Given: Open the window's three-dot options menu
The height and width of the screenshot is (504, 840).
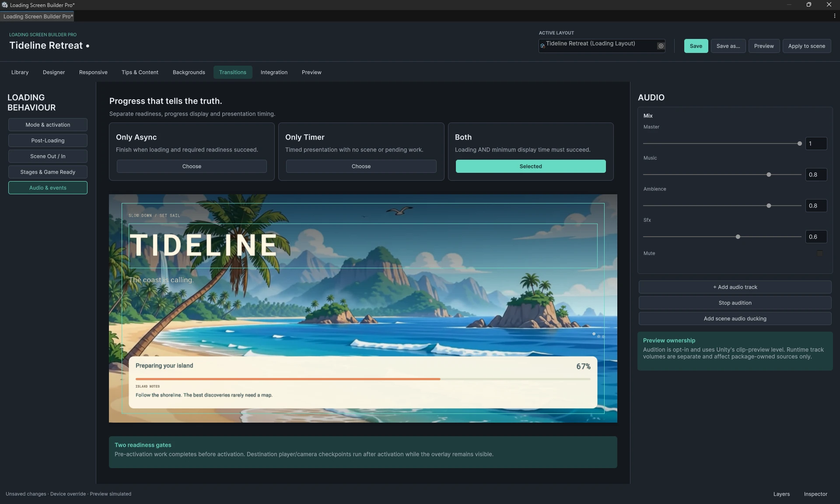Looking at the screenshot, I should (834, 16).
